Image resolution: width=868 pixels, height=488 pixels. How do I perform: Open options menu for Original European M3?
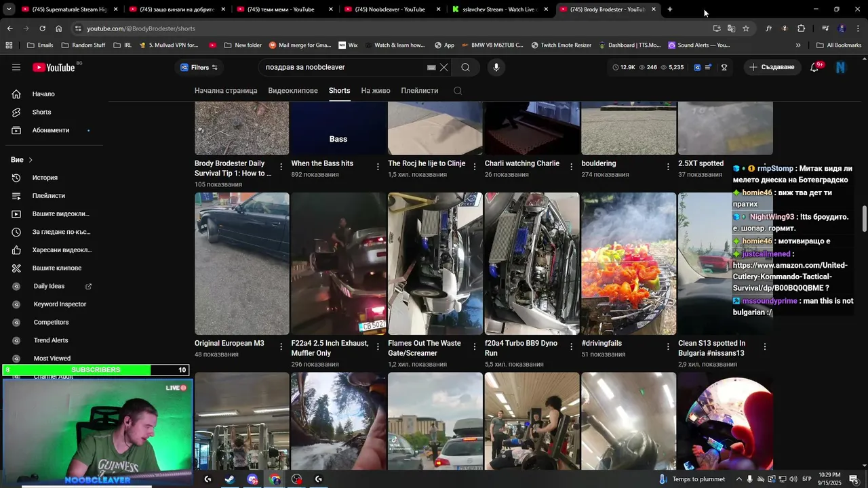281,346
